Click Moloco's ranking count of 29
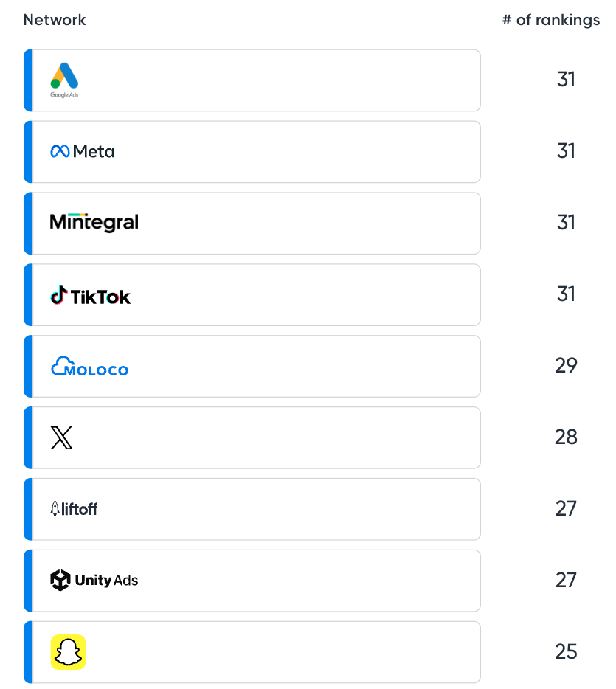Image resolution: width=616 pixels, height=689 pixels. coord(566,366)
